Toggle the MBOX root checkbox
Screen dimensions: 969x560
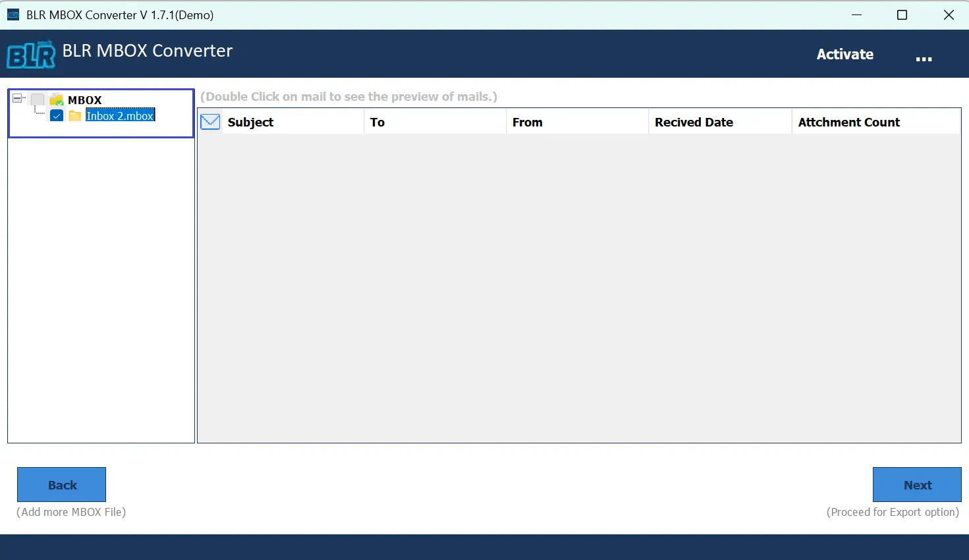38,100
